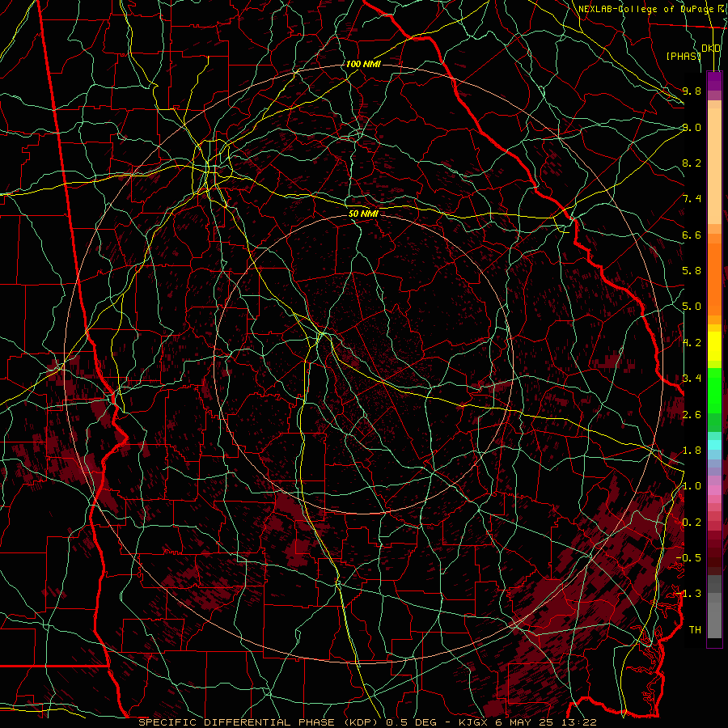Click the bright green legend band
The width and height of the screenshot is (728, 728).
[x=714, y=391]
